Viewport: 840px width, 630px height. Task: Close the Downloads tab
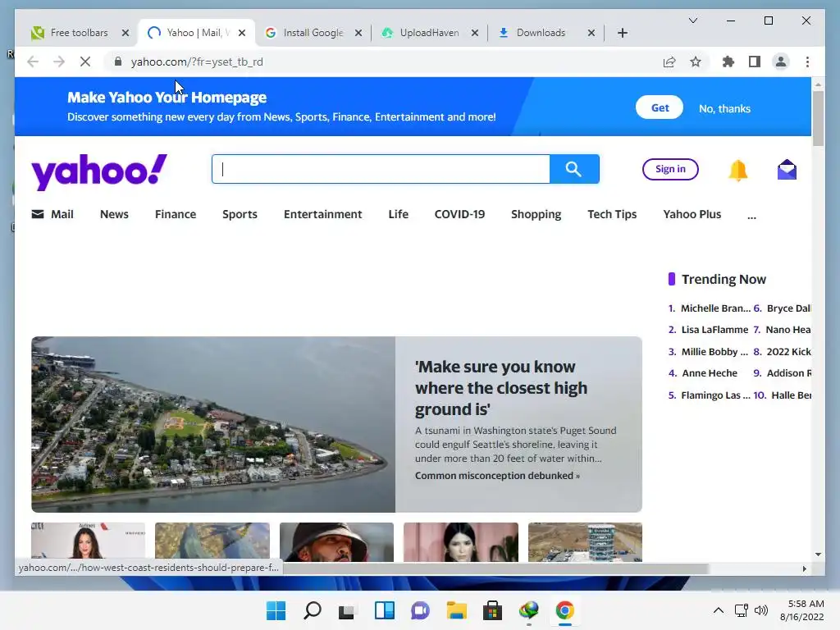tap(591, 33)
